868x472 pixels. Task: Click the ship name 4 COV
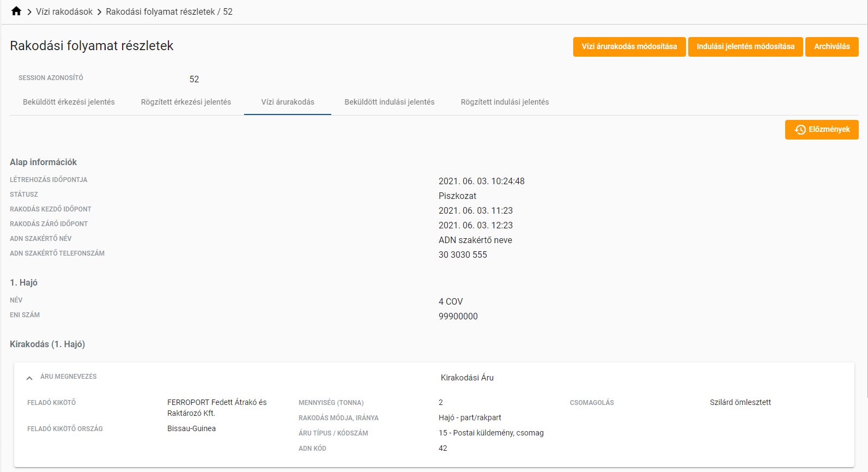pyautogui.click(x=451, y=302)
